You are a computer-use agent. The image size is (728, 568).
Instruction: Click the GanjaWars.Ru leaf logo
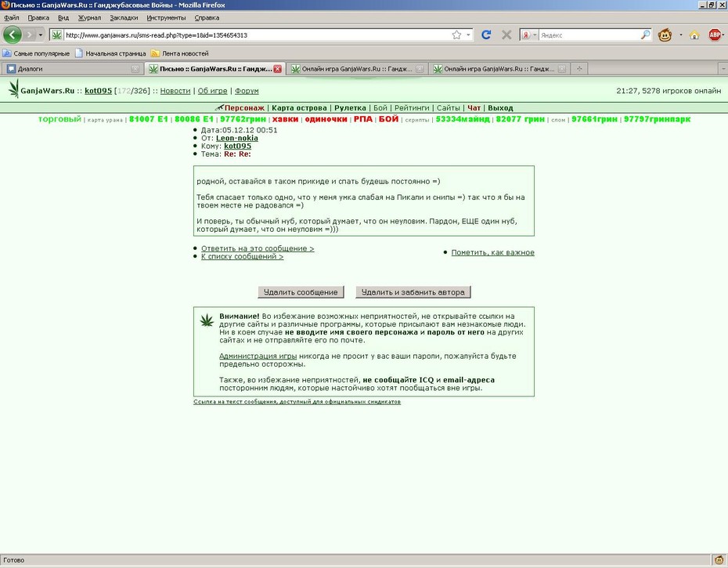coord(14,89)
